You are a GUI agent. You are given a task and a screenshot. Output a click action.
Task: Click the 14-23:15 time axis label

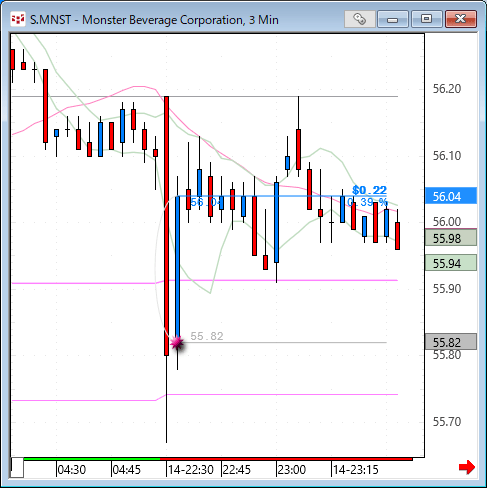point(356,470)
